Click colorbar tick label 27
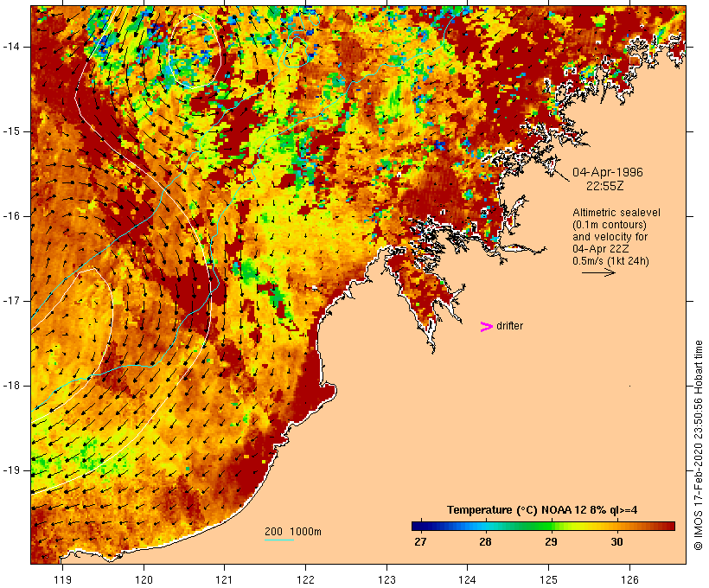 click(x=420, y=542)
